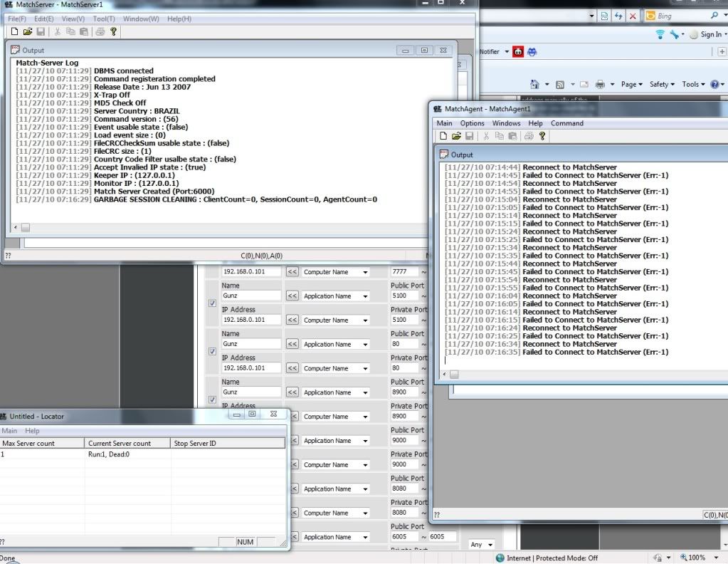The width and height of the screenshot is (728, 564).
Task: Open the Tool(T) menu in MatchServer
Action: click(104, 19)
